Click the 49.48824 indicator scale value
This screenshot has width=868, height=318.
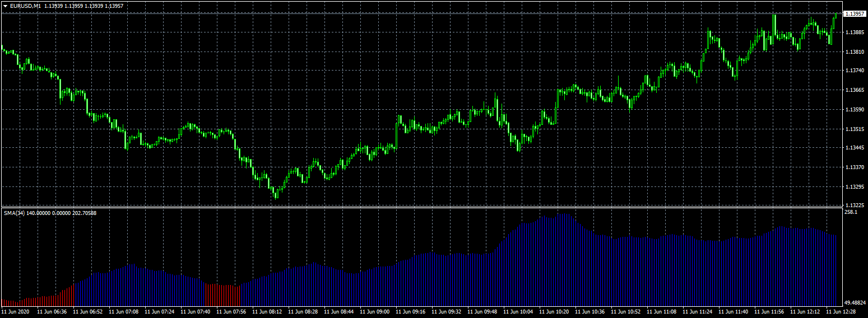856,303
